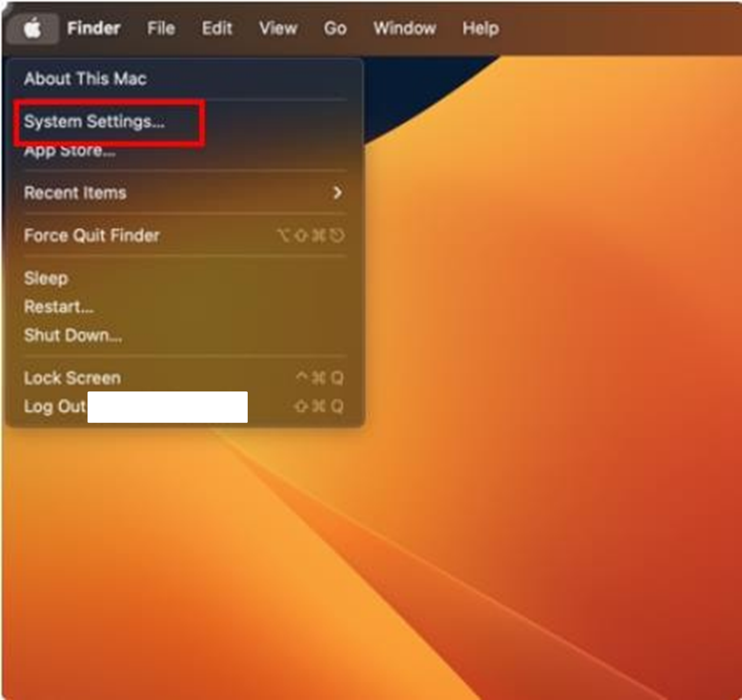Select the Log Out option
This screenshot has height=700, width=742.
click(54, 407)
